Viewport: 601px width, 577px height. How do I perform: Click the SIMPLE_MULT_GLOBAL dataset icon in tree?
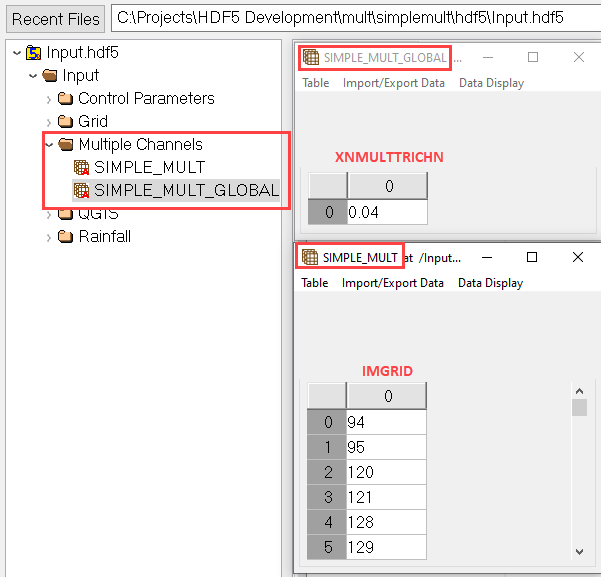[82, 190]
